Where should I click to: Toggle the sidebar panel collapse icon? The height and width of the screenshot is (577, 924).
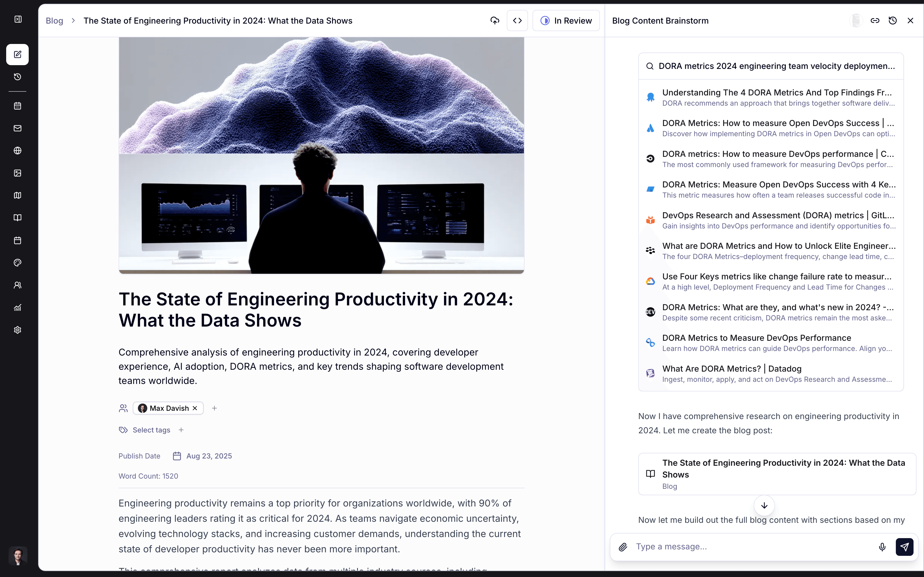(17, 19)
